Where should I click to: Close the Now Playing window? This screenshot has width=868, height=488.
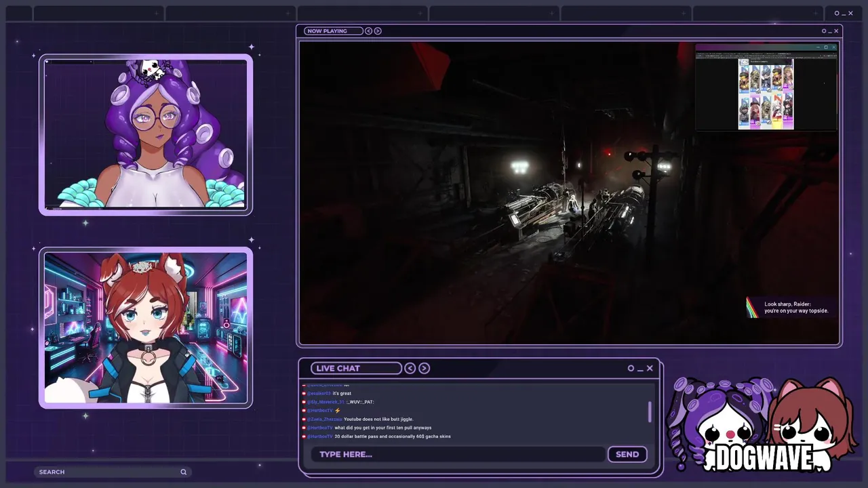(836, 30)
